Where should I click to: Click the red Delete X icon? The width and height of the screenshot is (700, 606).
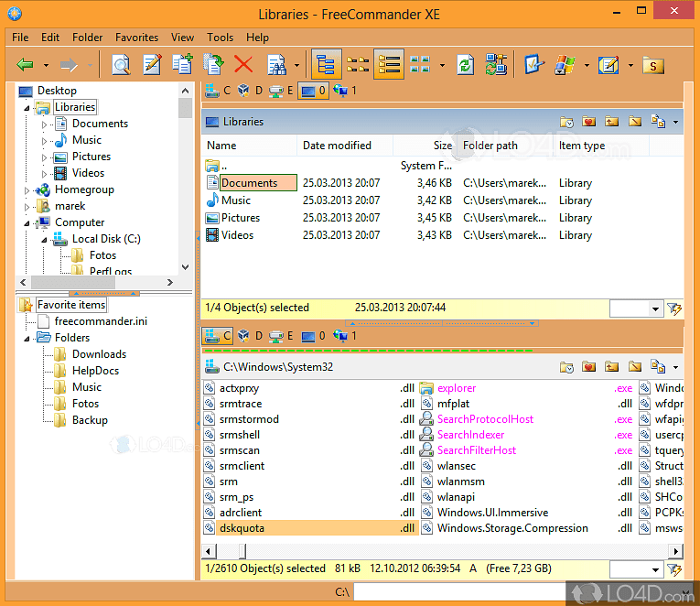[x=243, y=64]
